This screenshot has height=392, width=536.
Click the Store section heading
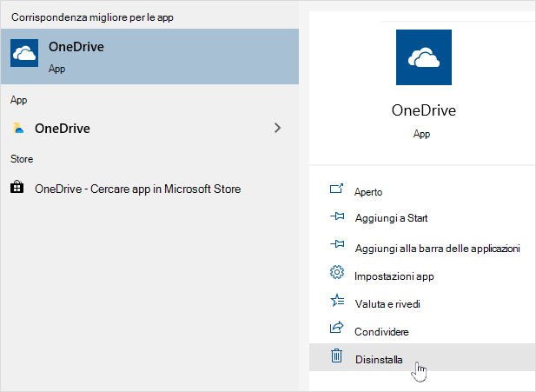(22, 159)
